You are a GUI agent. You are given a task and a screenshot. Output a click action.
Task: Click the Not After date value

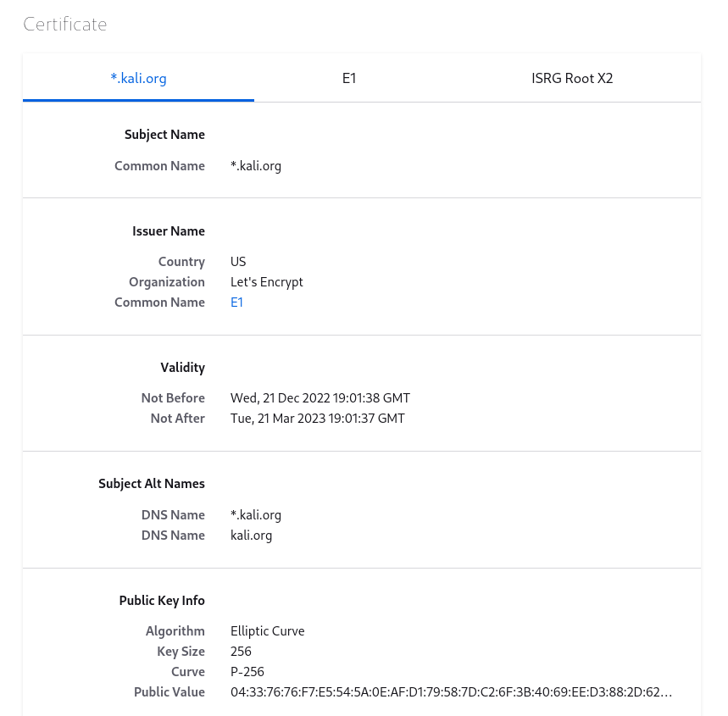[318, 419]
